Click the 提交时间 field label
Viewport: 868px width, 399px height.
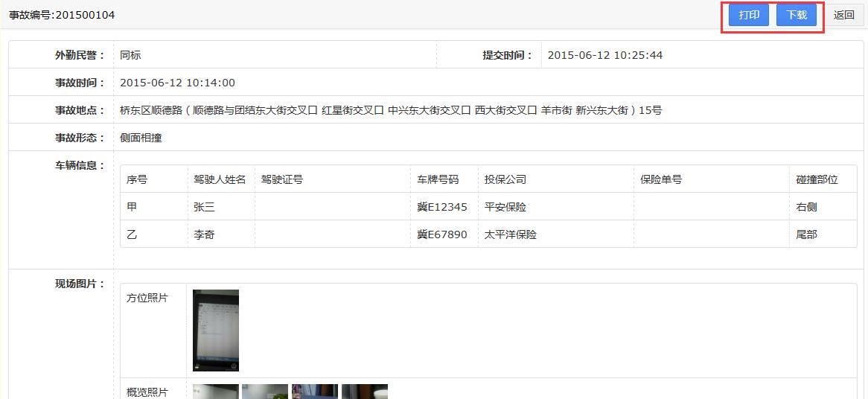[508, 55]
